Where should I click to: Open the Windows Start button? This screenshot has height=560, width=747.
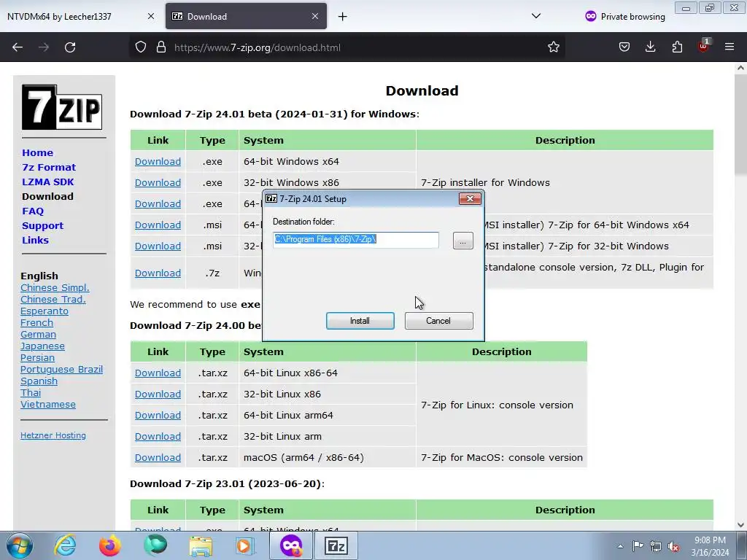(x=20, y=545)
